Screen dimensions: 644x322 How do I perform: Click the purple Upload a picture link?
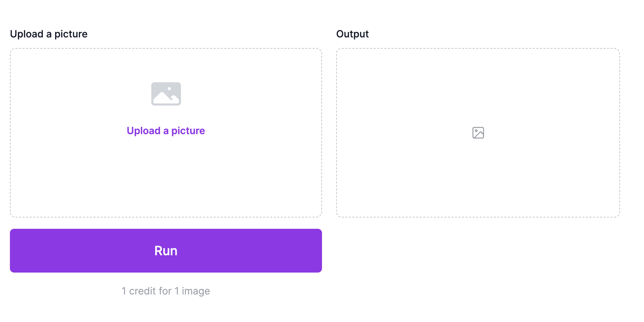pyautogui.click(x=166, y=131)
